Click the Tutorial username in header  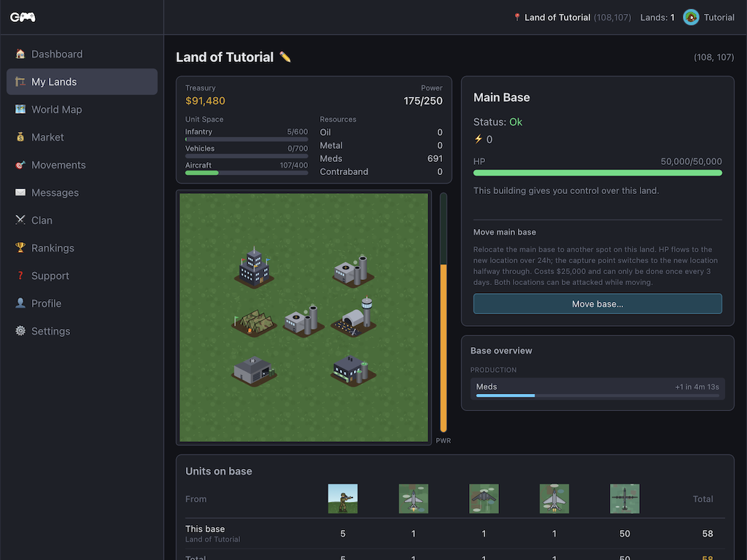[719, 17]
